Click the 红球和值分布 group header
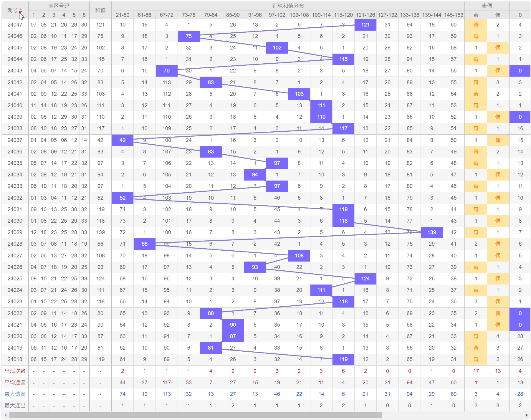 coord(288,6)
